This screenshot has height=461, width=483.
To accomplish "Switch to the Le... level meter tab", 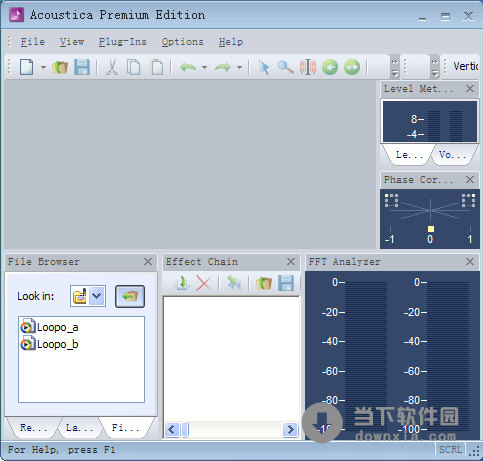I will point(409,155).
